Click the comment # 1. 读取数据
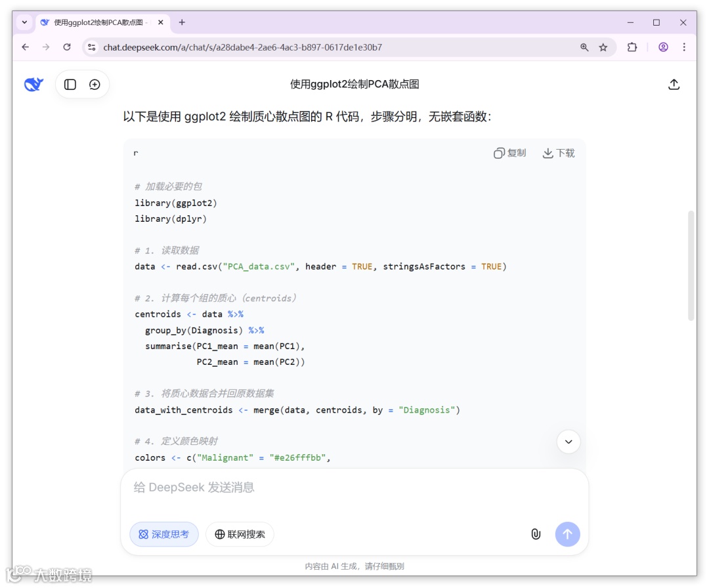This screenshot has height=588, width=709. [x=166, y=251]
